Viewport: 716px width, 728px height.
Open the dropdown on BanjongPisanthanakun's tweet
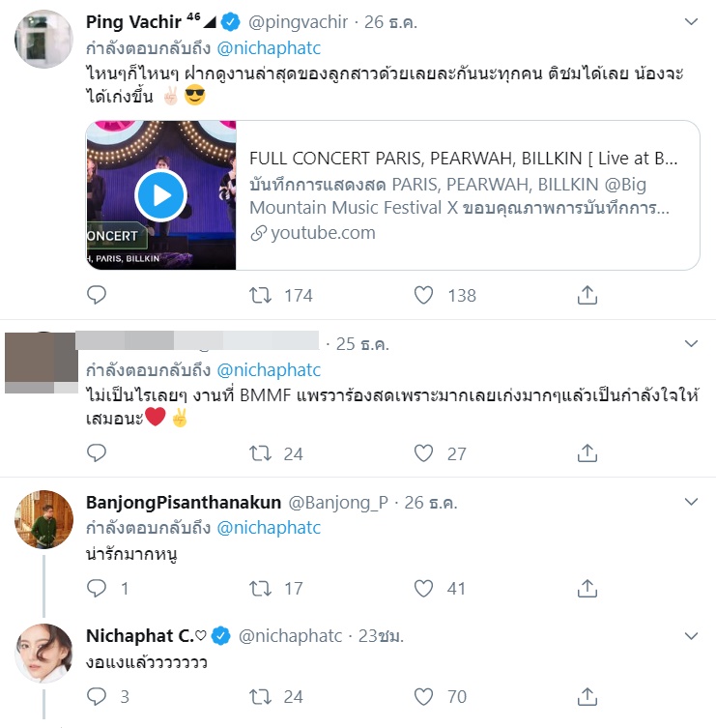click(x=692, y=502)
